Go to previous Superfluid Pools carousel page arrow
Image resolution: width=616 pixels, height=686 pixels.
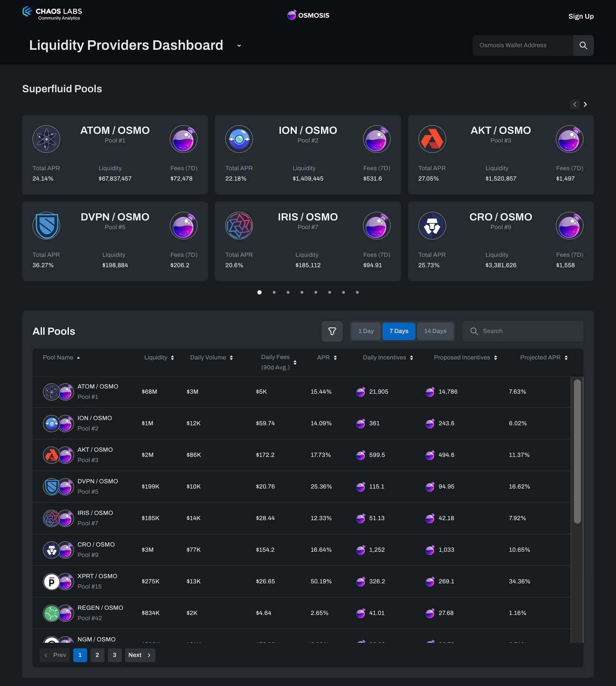(575, 104)
